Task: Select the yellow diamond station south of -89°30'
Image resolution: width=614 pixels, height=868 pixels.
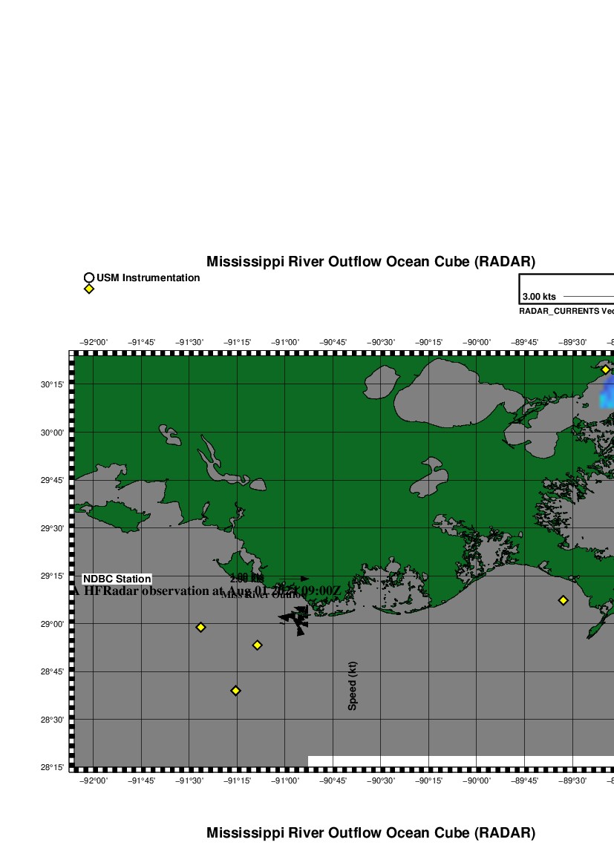Action: point(563,600)
